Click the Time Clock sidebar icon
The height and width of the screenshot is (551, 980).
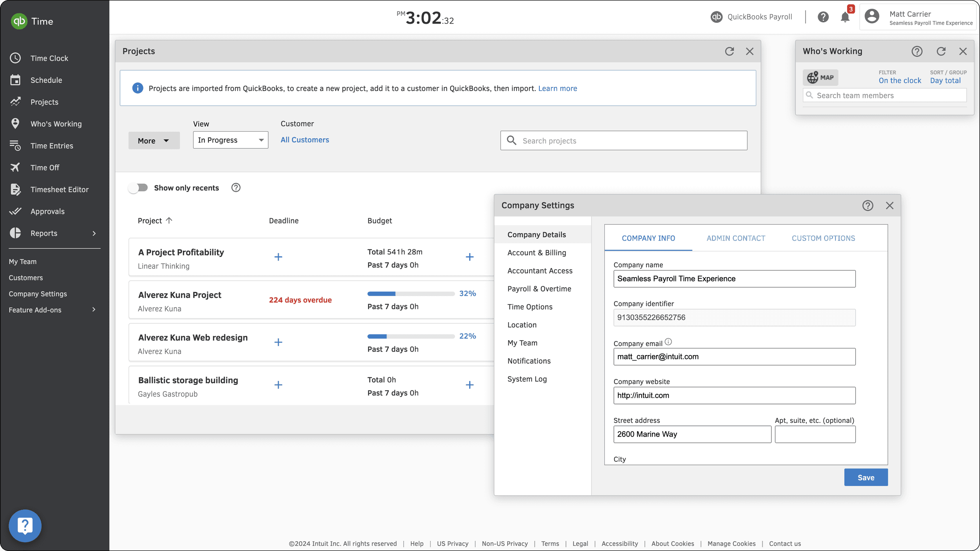point(15,58)
